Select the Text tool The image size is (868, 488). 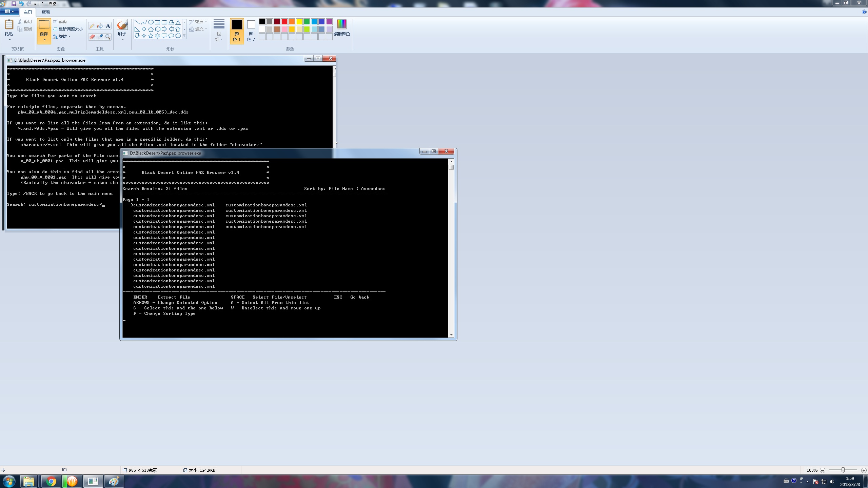coord(108,26)
